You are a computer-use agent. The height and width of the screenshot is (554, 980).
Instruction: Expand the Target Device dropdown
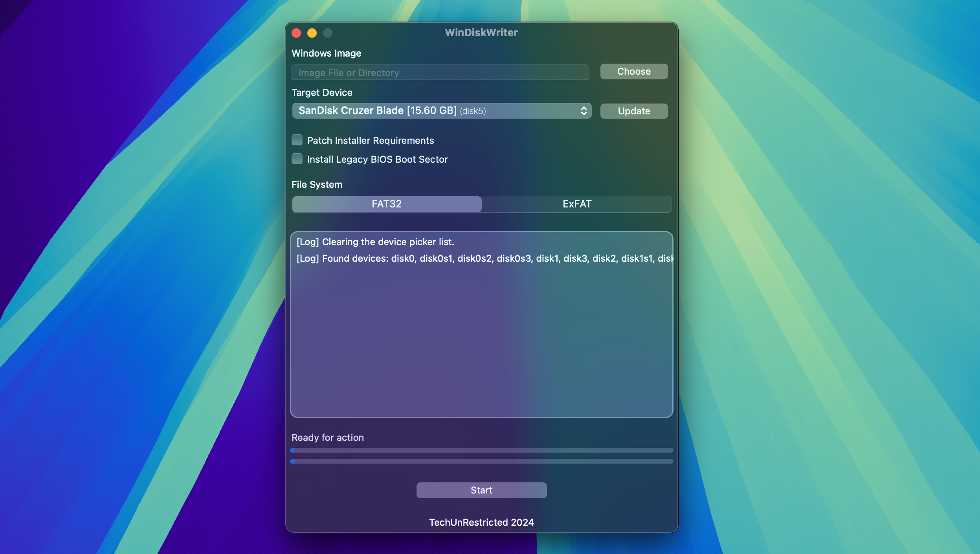(x=583, y=110)
